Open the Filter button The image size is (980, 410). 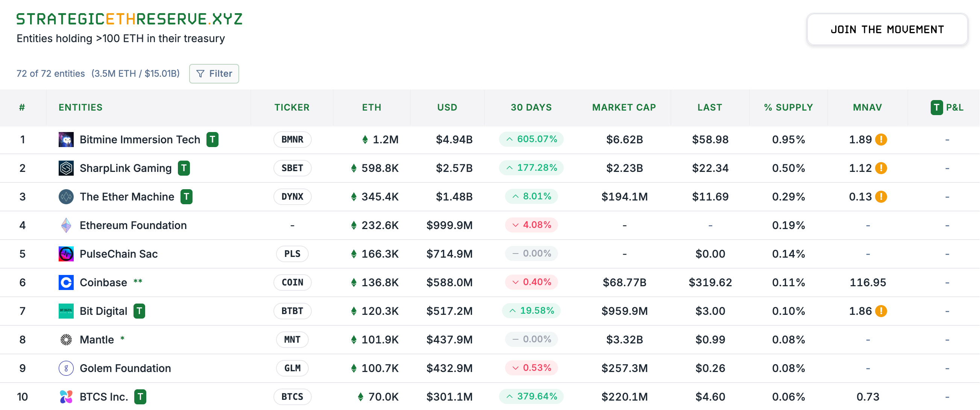214,73
